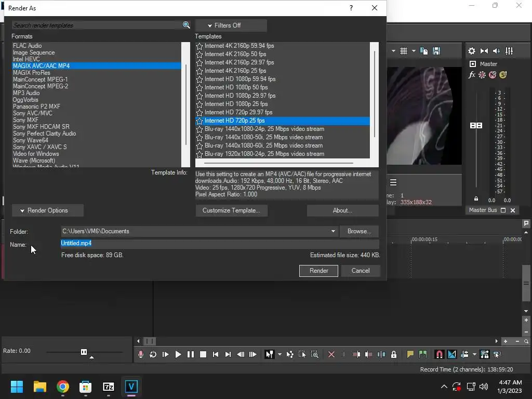This screenshot has height=399, width=532.
Task: Open the Auto Ripple dropdown arrow
Action: pyautogui.click(x=474, y=354)
